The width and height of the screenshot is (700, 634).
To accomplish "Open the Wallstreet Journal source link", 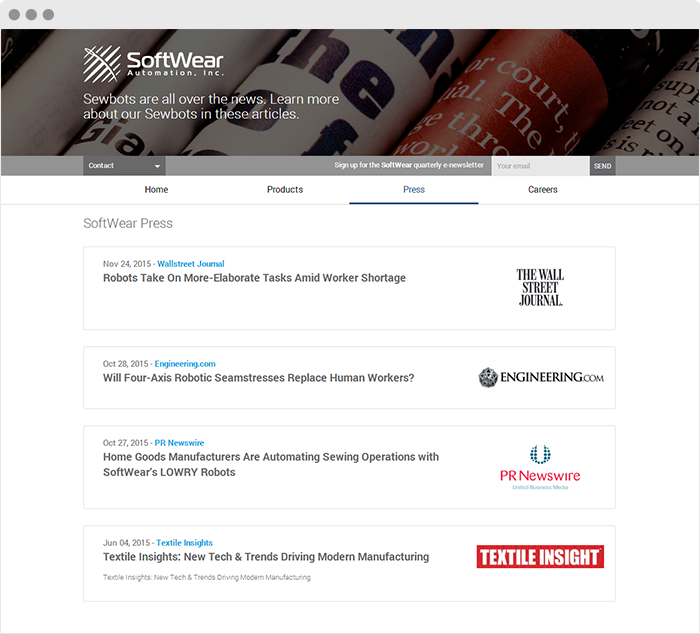I will (x=191, y=264).
